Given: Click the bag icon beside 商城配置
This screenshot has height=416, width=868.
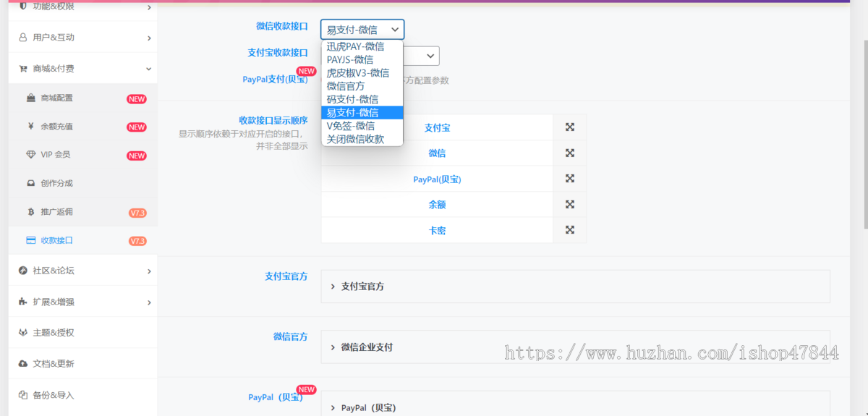Looking at the screenshot, I should (31, 98).
